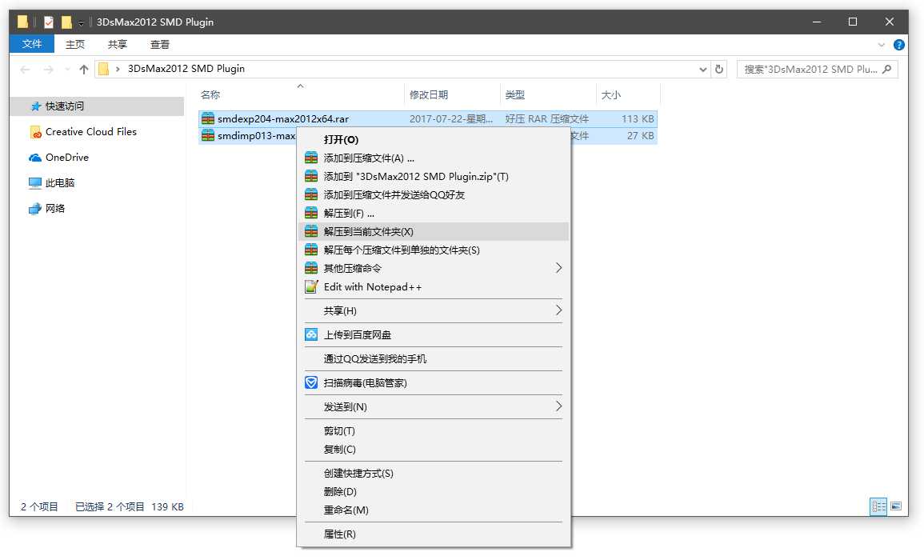Choose 解压到当前文件夹(X) option
This screenshot has height=560, width=924.
click(x=434, y=231)
